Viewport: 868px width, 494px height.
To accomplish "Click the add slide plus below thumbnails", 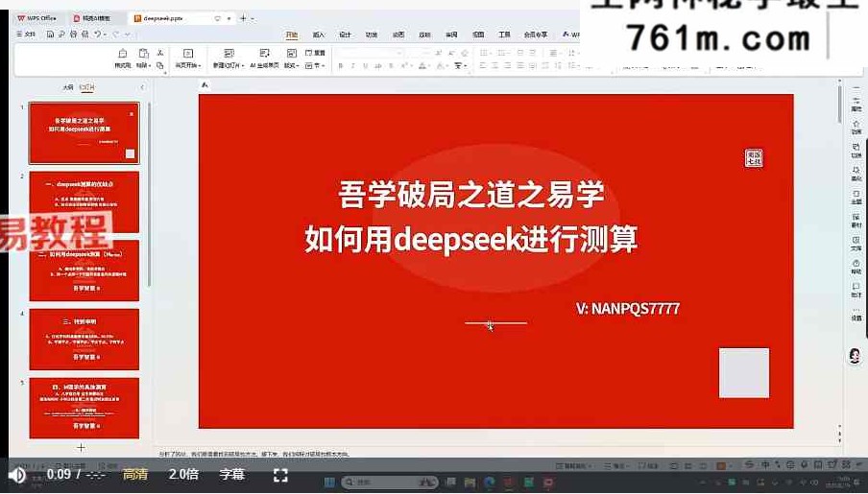I will (x=82, y=448).
